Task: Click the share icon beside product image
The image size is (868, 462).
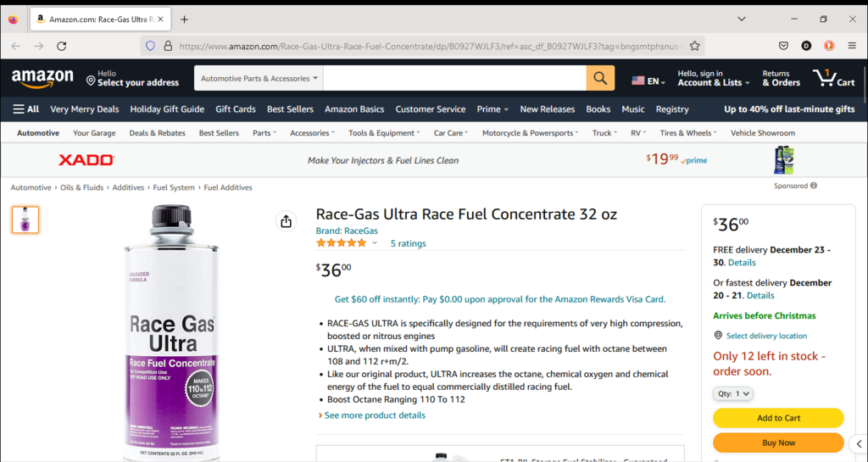Action: 286,221
